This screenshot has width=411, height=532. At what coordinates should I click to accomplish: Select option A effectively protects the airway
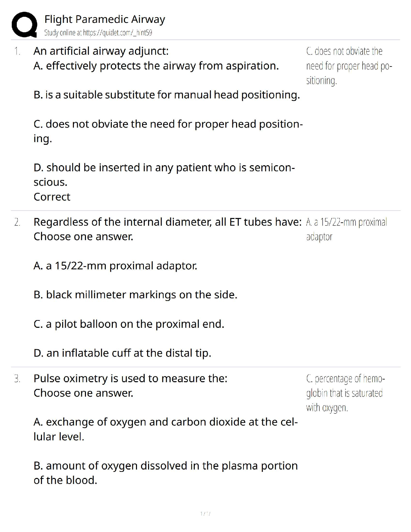(x=156, y=66)
